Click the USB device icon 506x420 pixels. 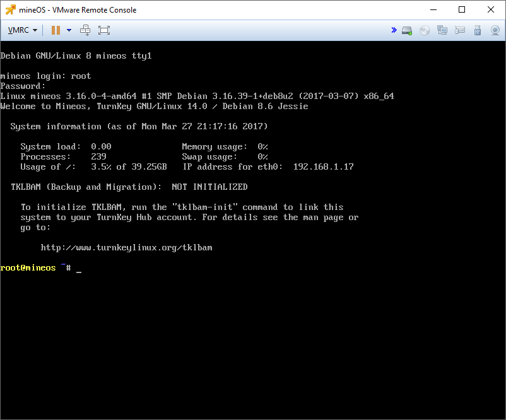pos(477,30)
